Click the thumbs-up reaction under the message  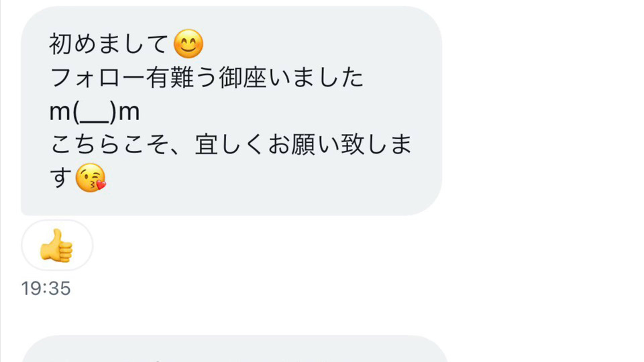[x=56, y=245]
